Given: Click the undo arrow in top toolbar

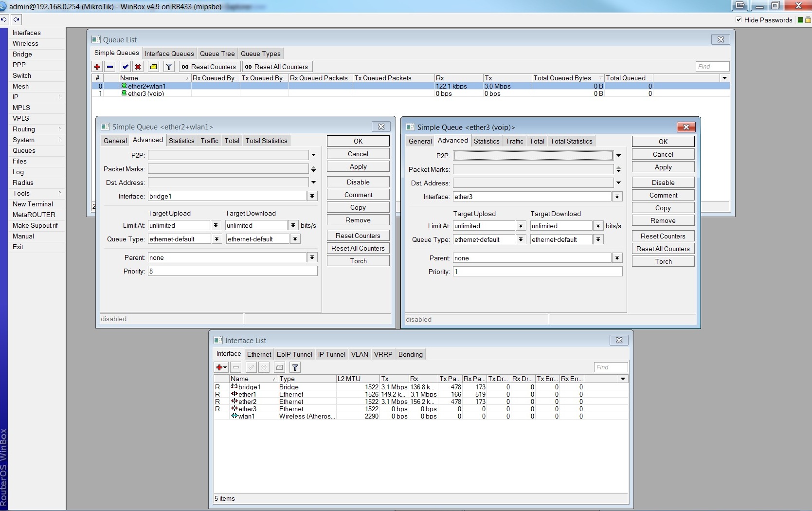Looking at the screenshot, I should pos(4,20).
